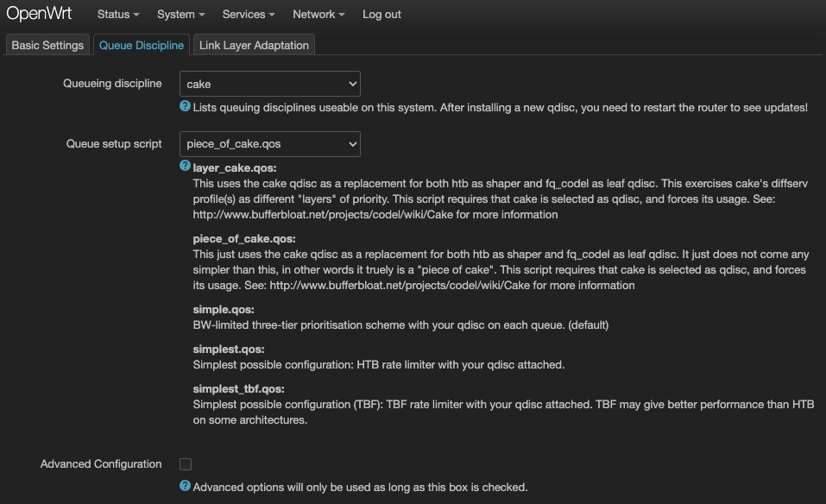Expand the Network navigation menu
Screen dimensions: 826x504
coord(318,15)
